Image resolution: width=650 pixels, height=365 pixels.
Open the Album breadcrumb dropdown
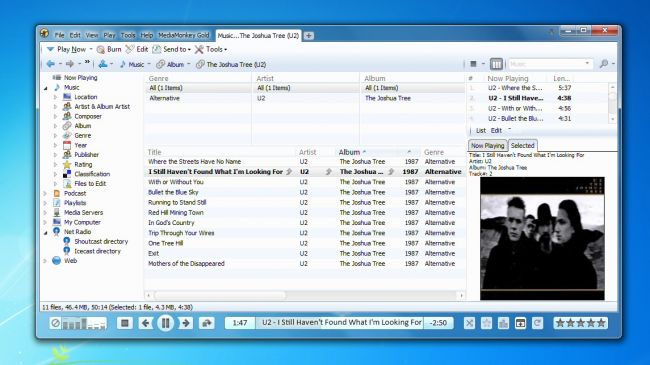189,64
